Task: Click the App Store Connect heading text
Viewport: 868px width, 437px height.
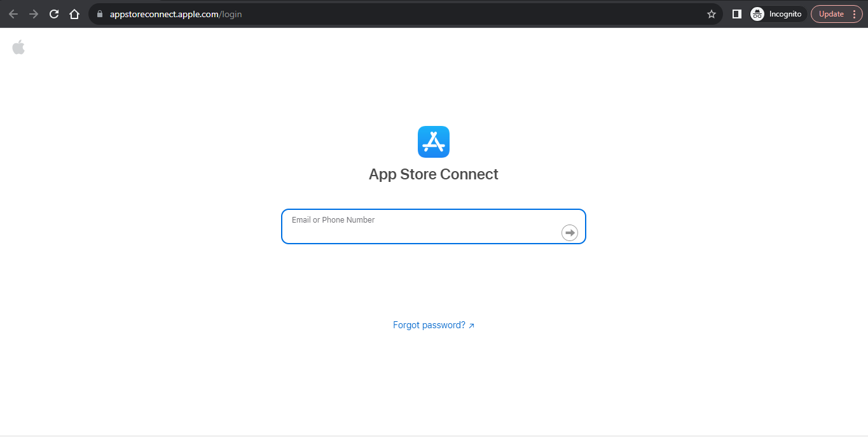Action: pos(433,174)
